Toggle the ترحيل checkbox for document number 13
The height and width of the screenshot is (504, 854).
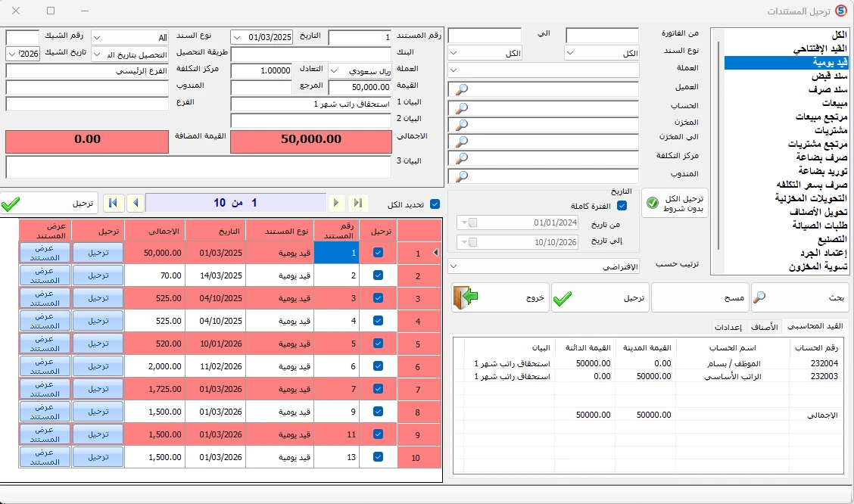378,456
